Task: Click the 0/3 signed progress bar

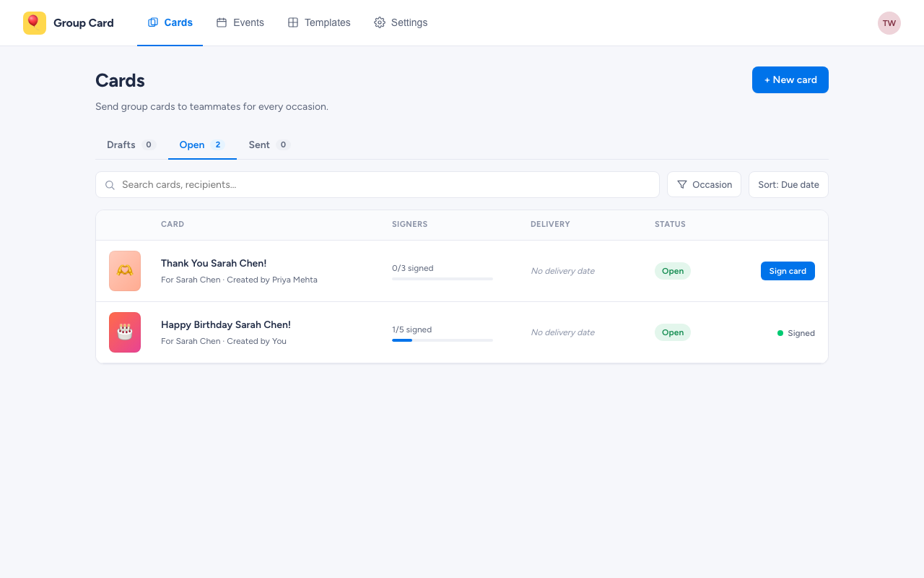Action: 443,279
